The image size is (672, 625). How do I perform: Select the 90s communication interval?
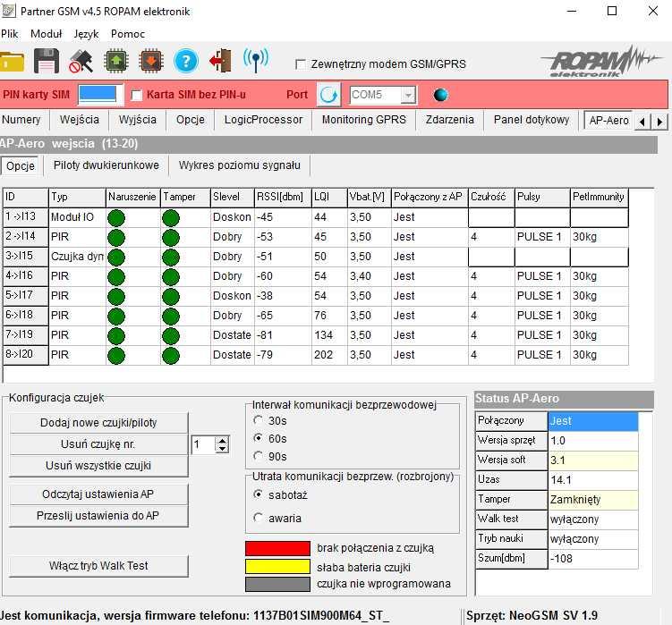tap(258, 456)
